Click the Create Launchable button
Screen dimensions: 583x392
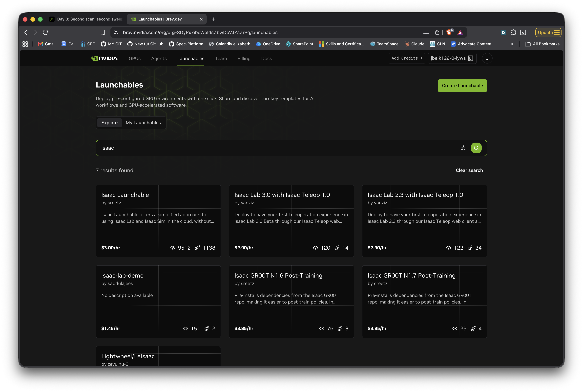pyautogui.click(x=462, y=86)
